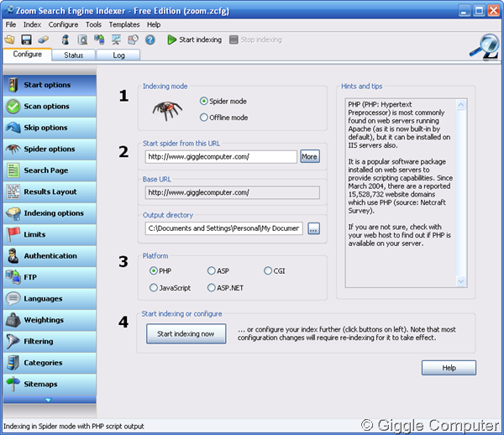Click the magnifier-over-page toolbar icon
This screenshot has width=504, height=435.
82,39
